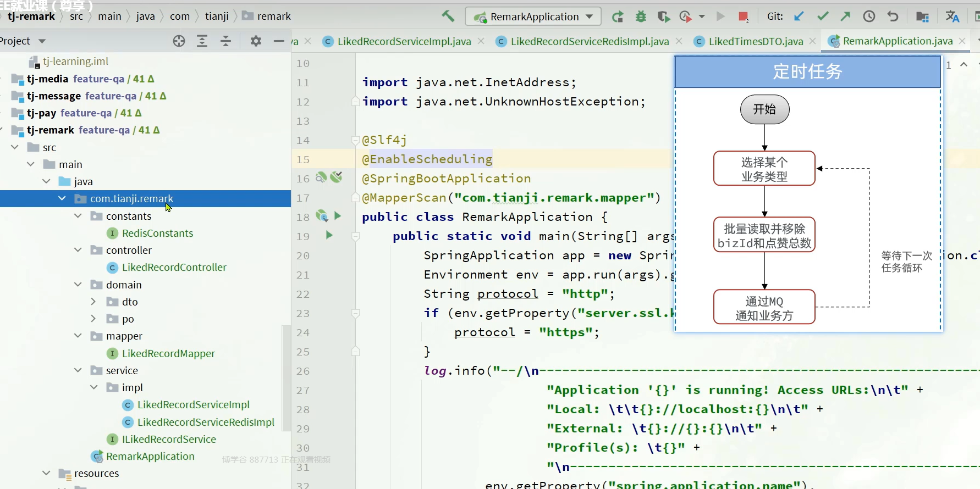The height and width of the screenshot is (489, 980).
Task: Click the Build project hammer icon
Action: tap(448, 16)
